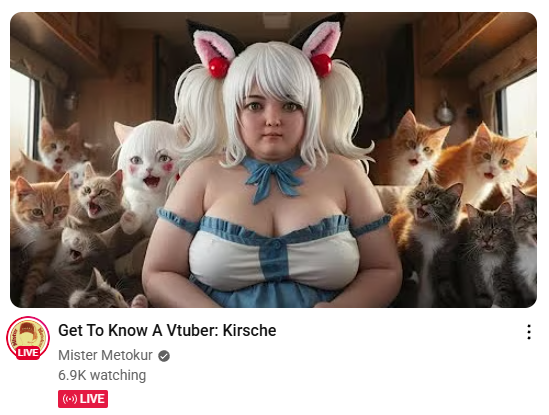Screen dimensions: 549x415
Task: Click the right pink cat ear in thumbnail
Action: 320,39
